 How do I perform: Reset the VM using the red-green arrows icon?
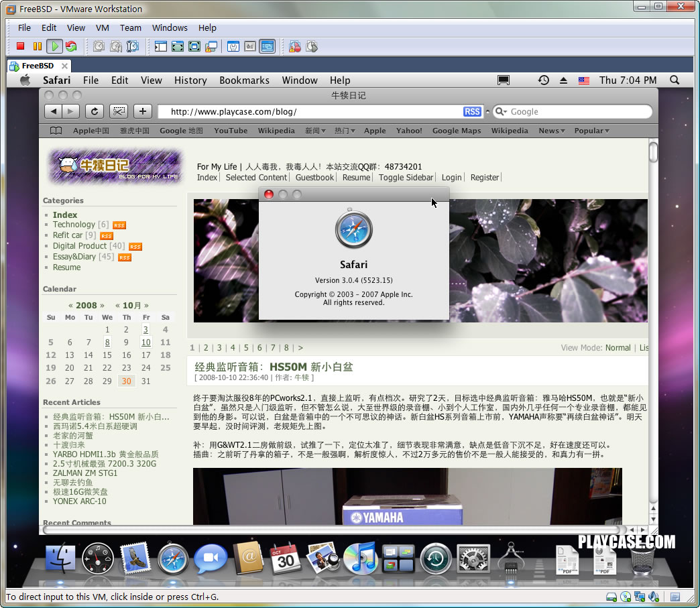click(x=71, y=46)
